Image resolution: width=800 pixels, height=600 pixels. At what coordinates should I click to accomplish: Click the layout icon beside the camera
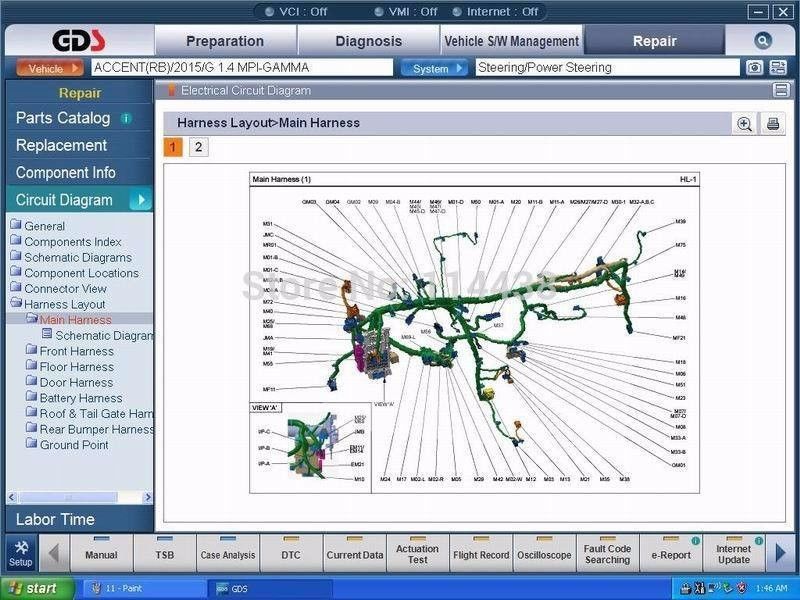point(778,67)
